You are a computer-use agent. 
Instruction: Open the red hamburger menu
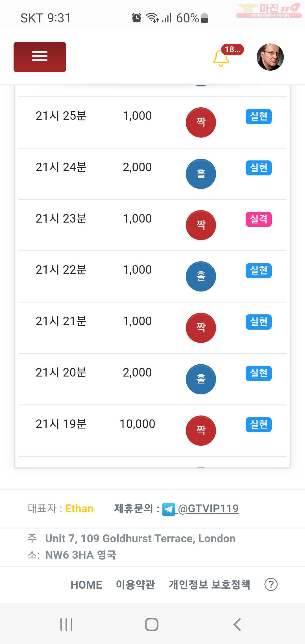[x=40, y=57]
